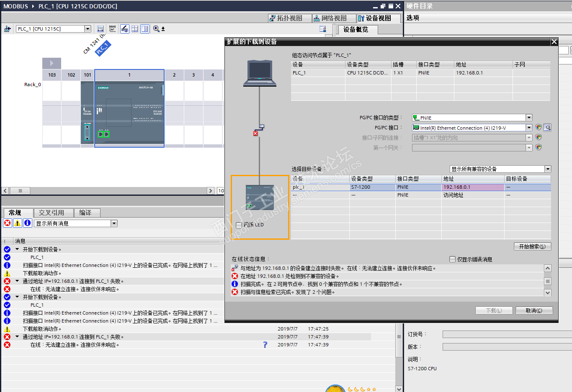Click the CPU 1215C DC/D... device type cell
The height and width of the screenshot is (392, 572).
click(368, 73)
